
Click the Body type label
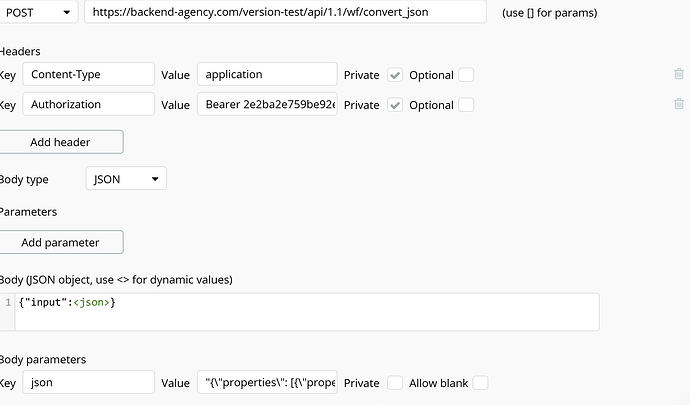point(24,180)
